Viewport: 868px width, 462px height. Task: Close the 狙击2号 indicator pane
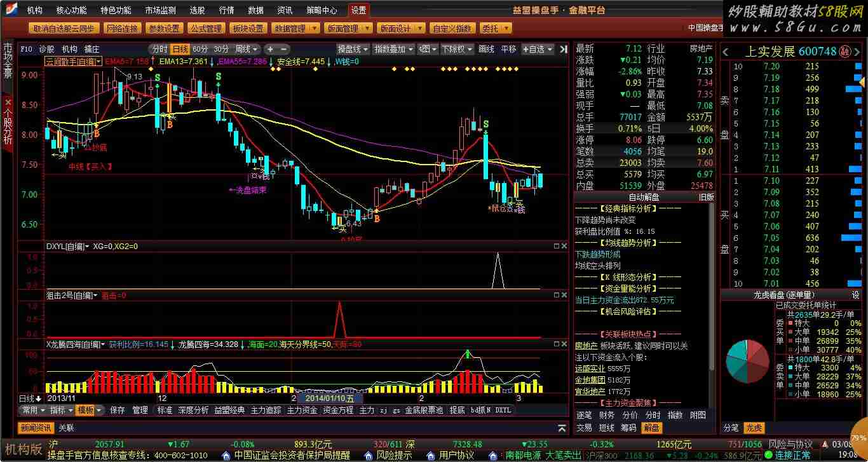[x=564, y=296]
